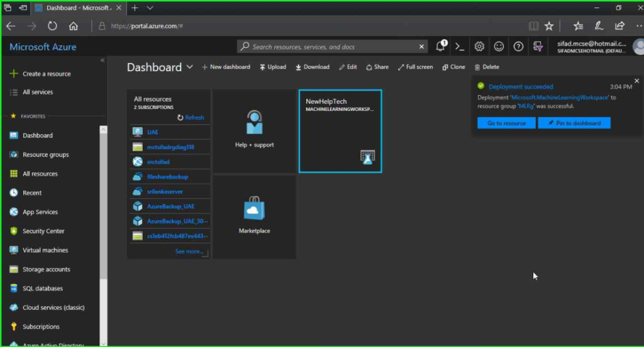The image size is (644, 347).
Task: Dismiss the deployment notification
Action: [636, 81]
